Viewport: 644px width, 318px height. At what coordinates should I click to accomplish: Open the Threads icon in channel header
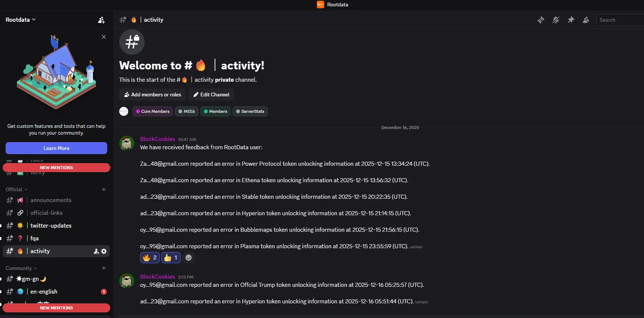pos(541,20)
